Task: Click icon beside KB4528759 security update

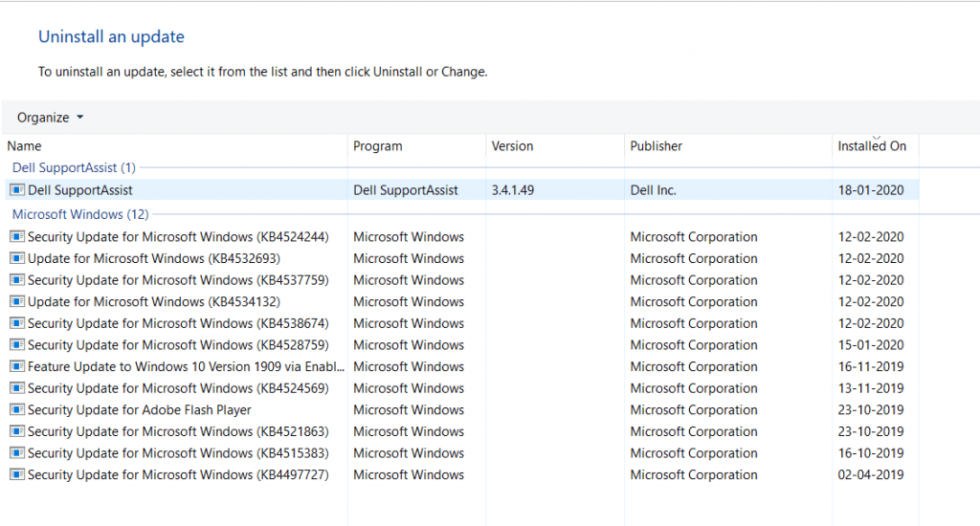Action: pos(17,345)
